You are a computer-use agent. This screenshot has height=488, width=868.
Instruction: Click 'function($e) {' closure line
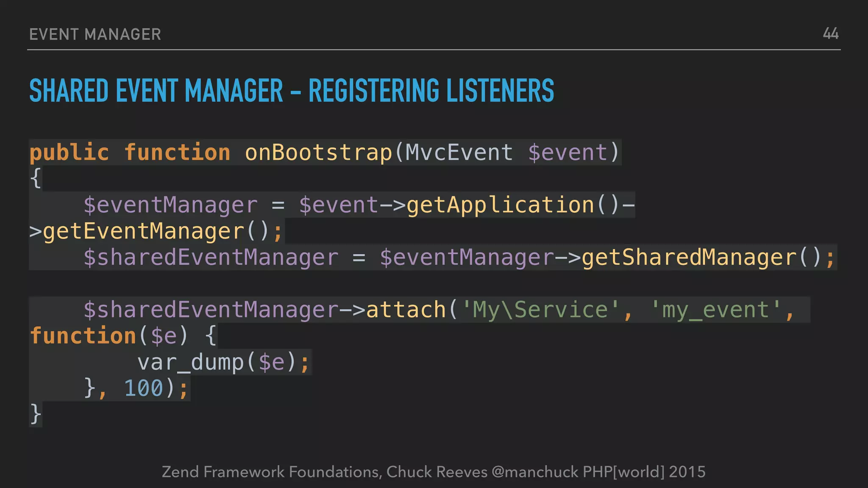pos(124,336)
